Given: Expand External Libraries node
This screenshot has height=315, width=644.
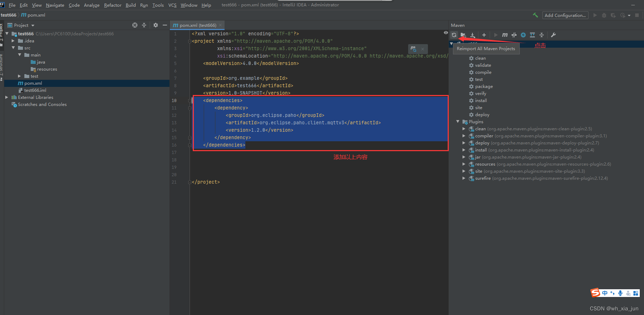Looking at the screenshot, I should pyautogui.click(x=7, y=97).
